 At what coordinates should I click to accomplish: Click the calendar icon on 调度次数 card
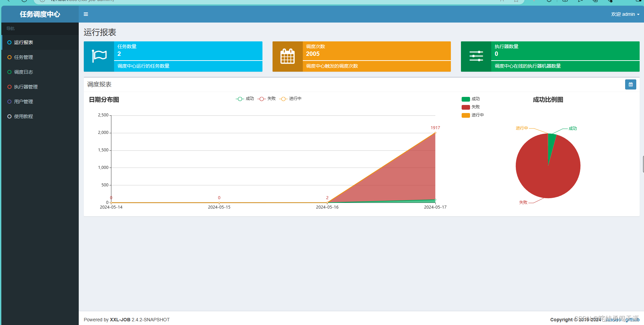coord(287,56)
